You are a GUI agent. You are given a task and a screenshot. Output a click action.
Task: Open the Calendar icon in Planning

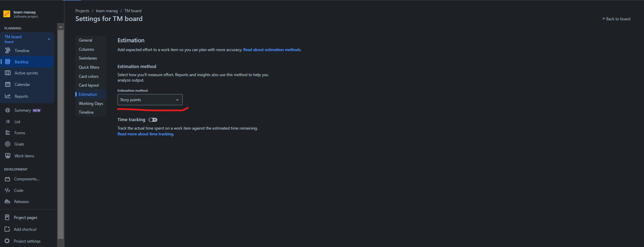(7, 84)
